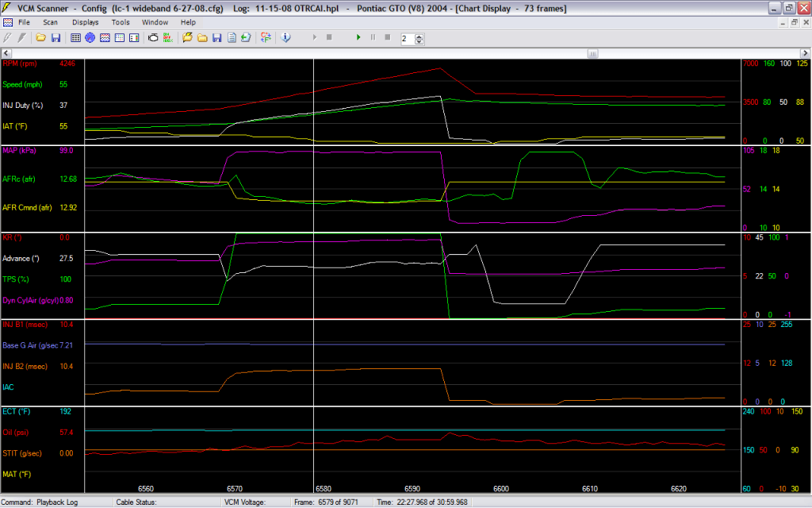Select the Dyn CylAir (g/cyl) channel label
This screenshot has width=812, height=508.
tap(31, 300)
